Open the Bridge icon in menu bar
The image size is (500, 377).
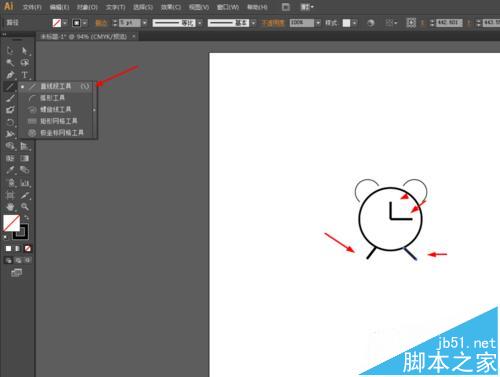[286, 7]
